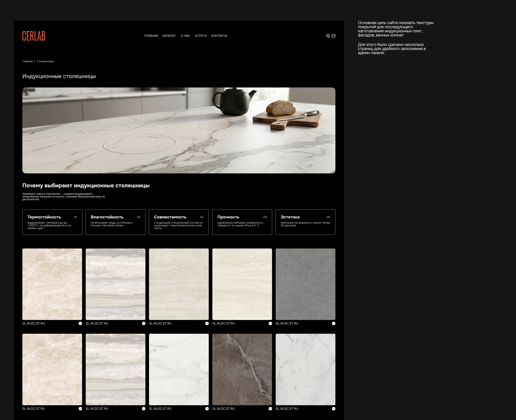
Task: Click the Главная breadcrumb link
Action: (x=28, y=62)
